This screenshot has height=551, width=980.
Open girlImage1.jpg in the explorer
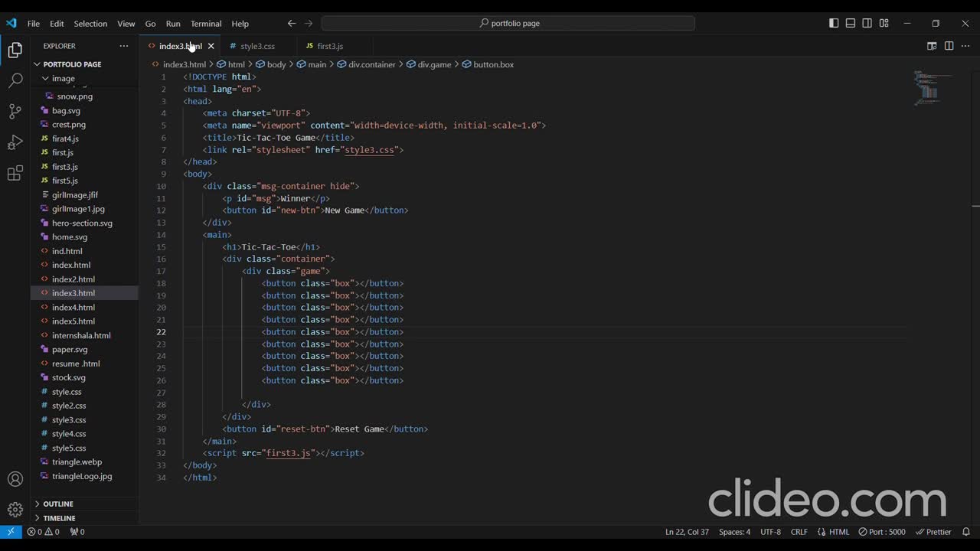[78, 209]
